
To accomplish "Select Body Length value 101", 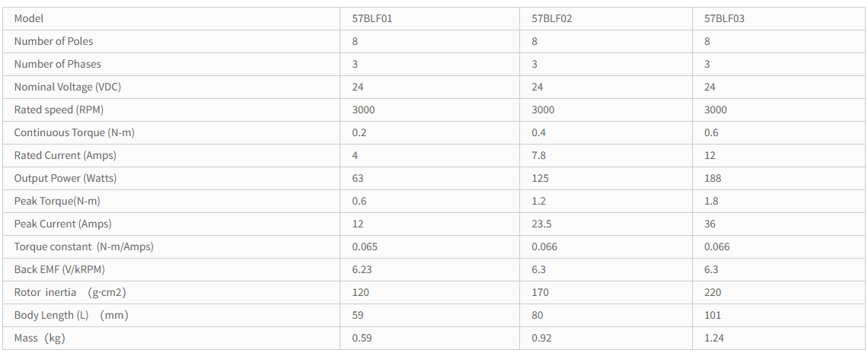I will [713, 315].
